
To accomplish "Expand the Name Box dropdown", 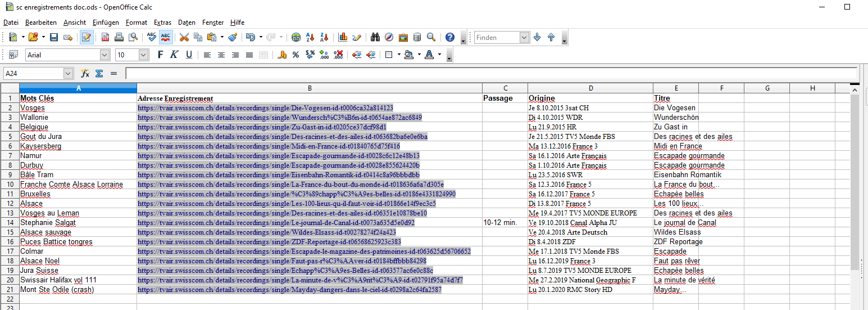I will click(x=69, y=74).
